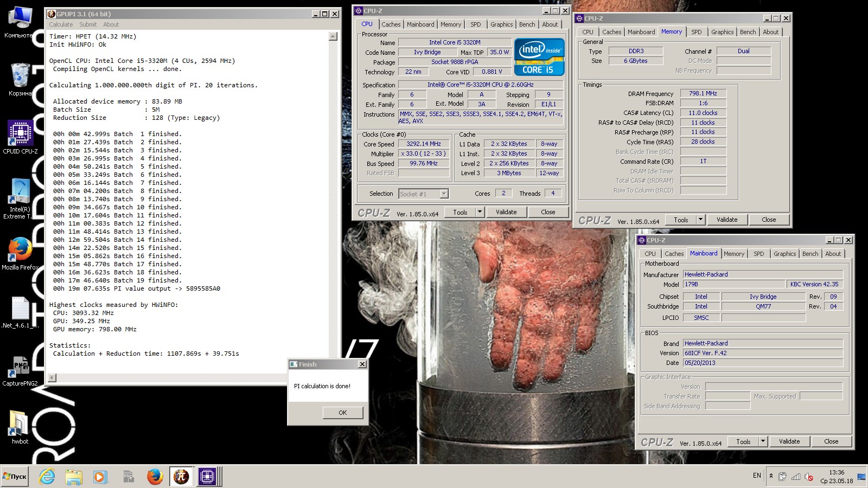868x488 pixels.
Task: Switch to CPU tab in Memory CPU-Z window
Action: click(588, 32)
